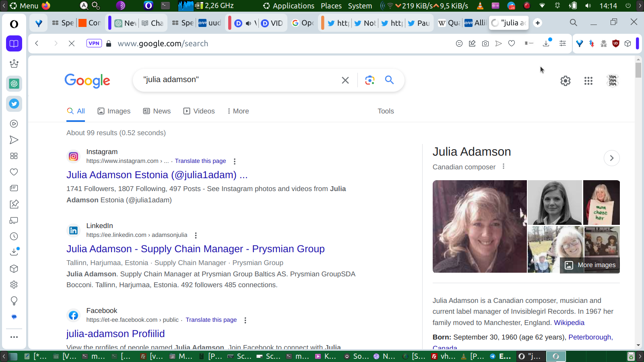644x362 pixels.
Task: Go back to the previous page
Action: point(37,43)
